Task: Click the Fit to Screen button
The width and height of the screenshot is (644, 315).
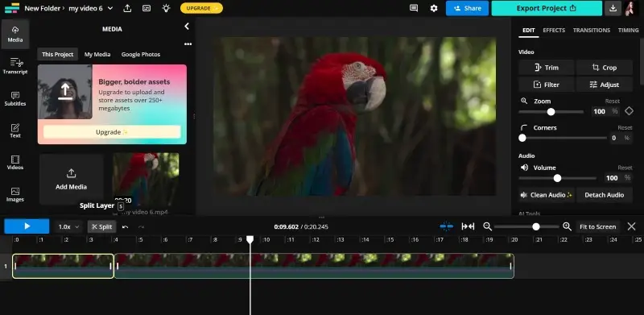Action: tap(597, 226)
